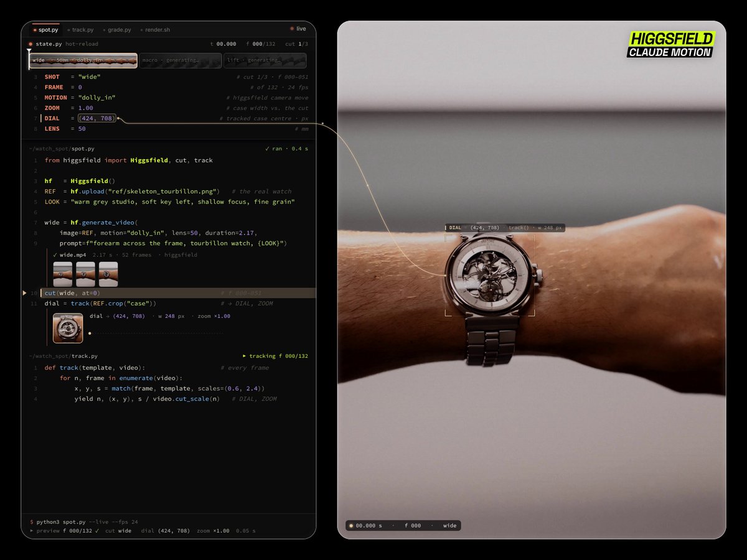Click the run arrow beside line 10
Screen dimensions: 747x560
point(24,293)
